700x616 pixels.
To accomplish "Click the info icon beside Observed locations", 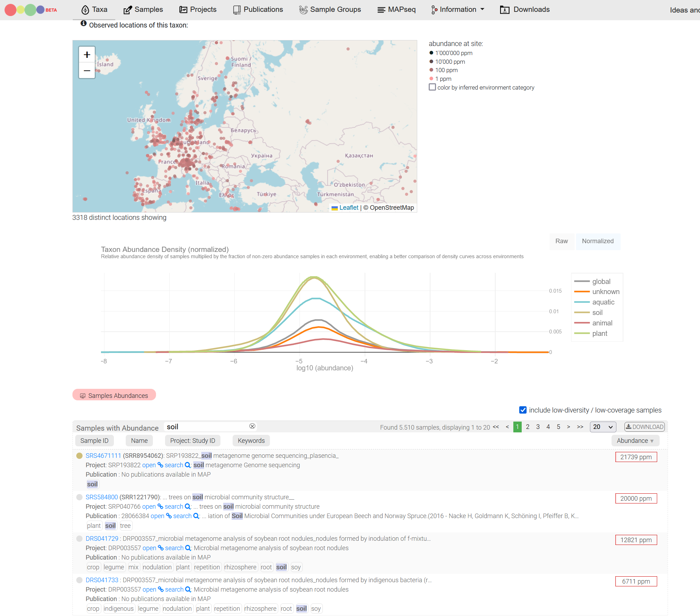I will click(x=84, y=23).
